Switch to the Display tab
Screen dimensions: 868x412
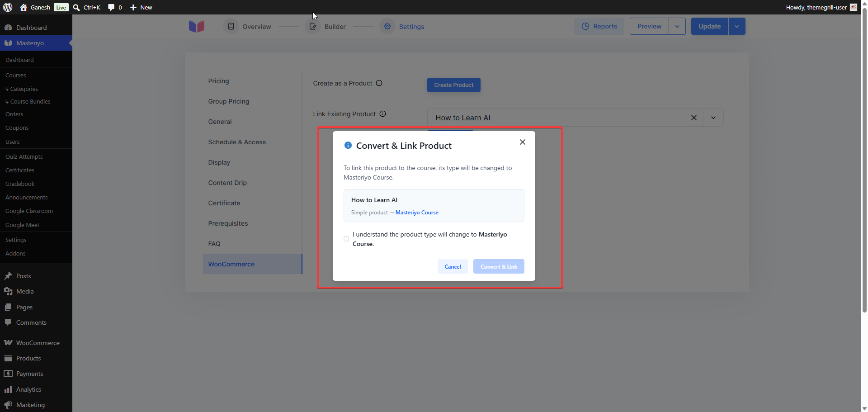[252, 162]
